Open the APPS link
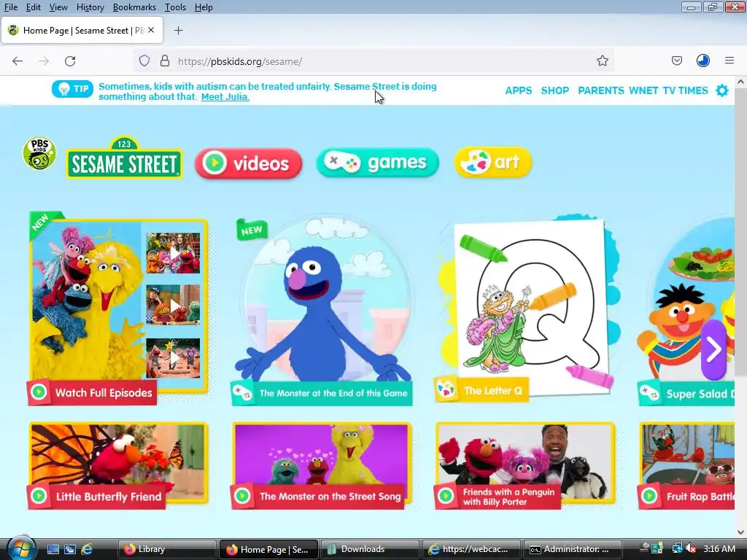747x560 pixels. 519,90
